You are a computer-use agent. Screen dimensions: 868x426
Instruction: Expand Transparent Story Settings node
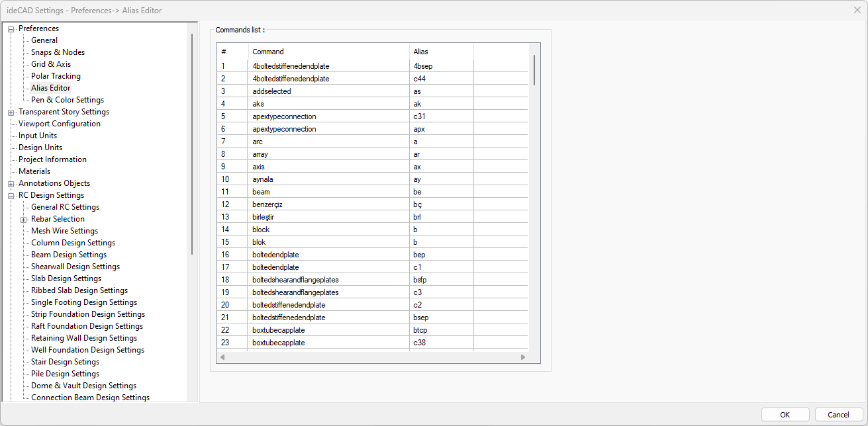coord(11,112)
